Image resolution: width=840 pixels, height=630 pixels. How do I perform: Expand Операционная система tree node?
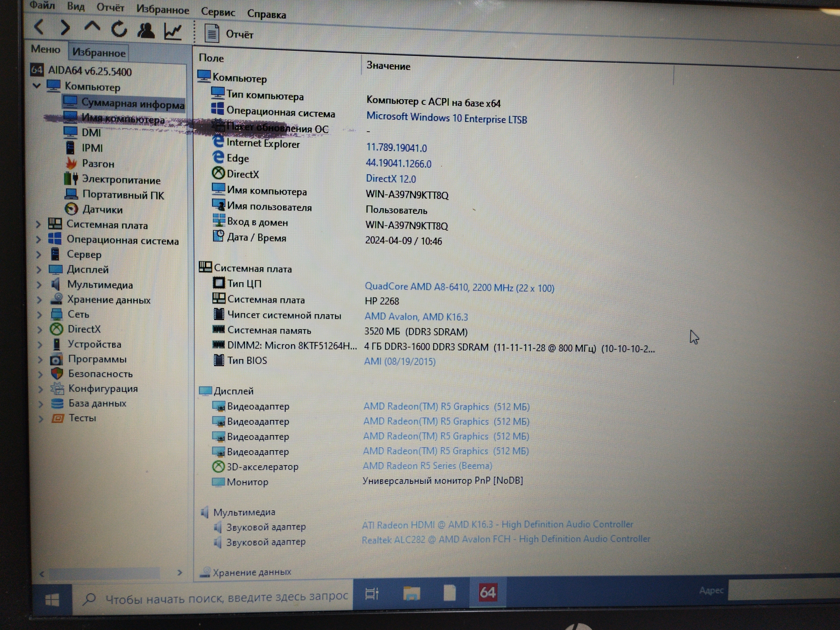pyautogui.click(x=38, y=239)
